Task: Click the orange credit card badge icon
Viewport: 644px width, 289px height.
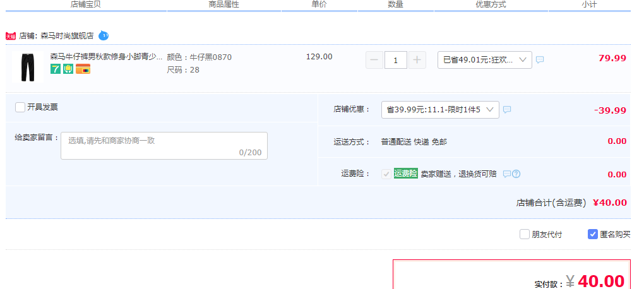Action: 83,69
